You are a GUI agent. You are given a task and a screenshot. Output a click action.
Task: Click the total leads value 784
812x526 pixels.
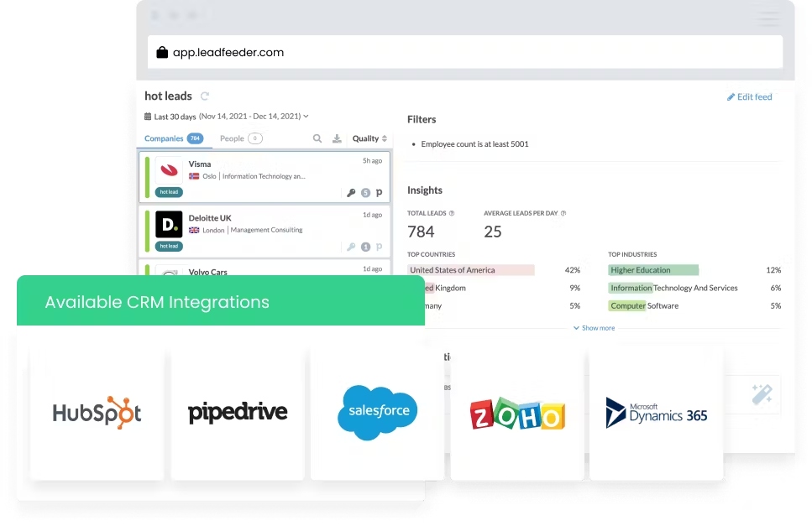421,232
